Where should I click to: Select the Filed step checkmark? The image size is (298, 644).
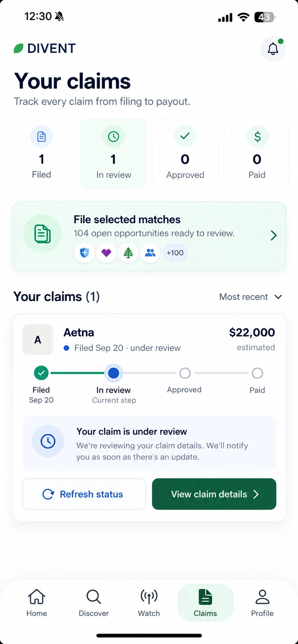coord(41,373)
